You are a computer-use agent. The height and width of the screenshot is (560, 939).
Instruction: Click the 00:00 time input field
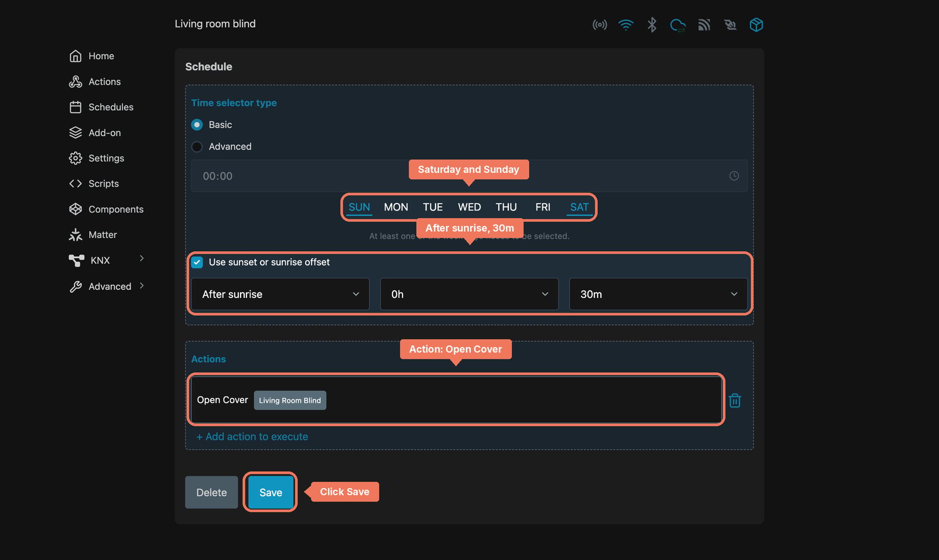469,176
